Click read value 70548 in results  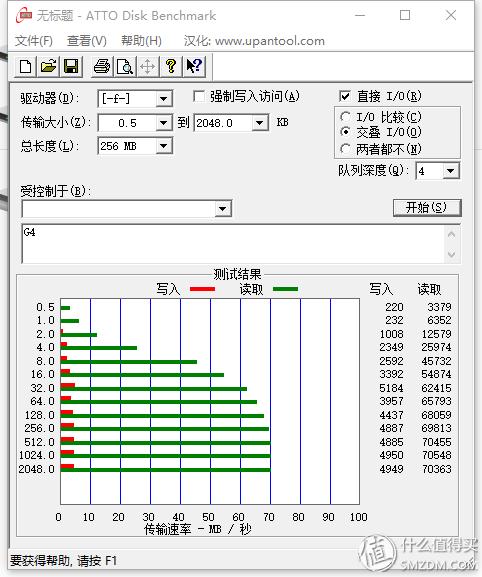[x=436, y=455]
